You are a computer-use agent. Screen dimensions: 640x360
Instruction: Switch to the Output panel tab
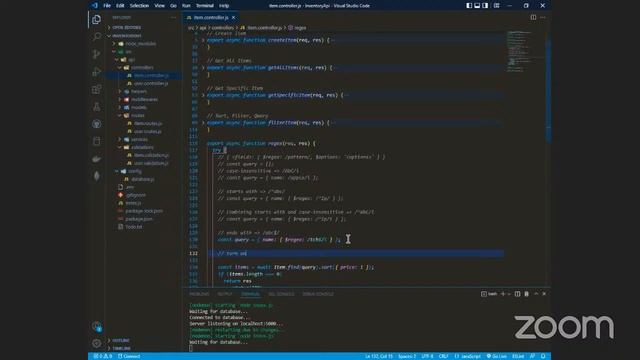(224, 294)
